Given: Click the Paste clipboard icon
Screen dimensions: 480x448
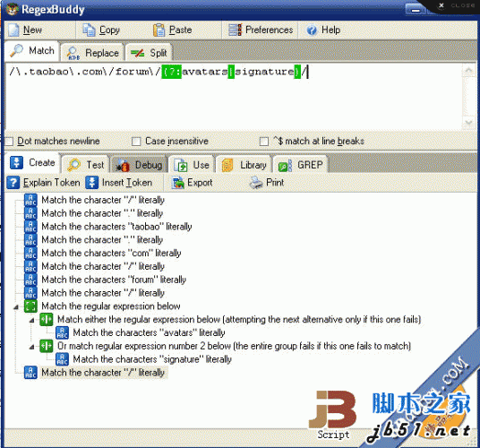Looking at the screenshot, I should tap(159, 30).
